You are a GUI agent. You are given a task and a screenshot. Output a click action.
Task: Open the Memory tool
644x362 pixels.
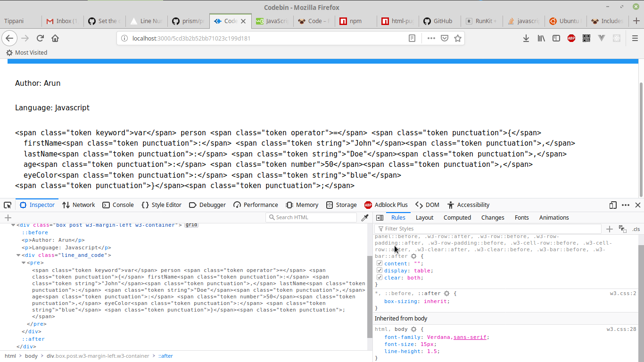(302, 205)
